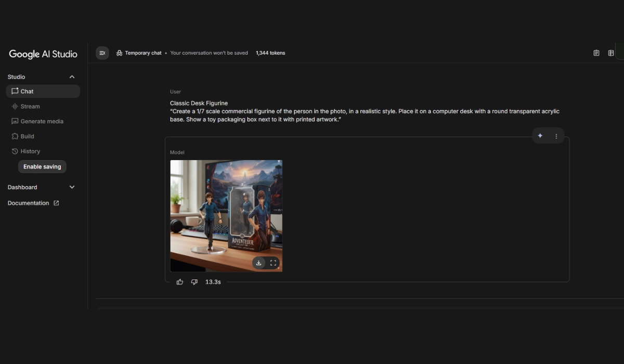Collapse the sidebar with the menu toggle icon
The width and height of the screenshot is (624, 364).
click(x=102, y=53)
